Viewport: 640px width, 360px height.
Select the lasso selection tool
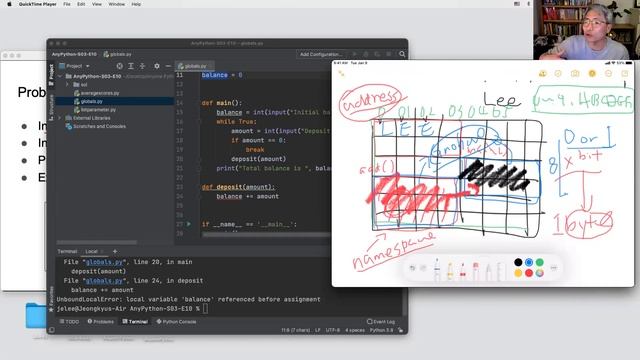[x=489, y=271]
